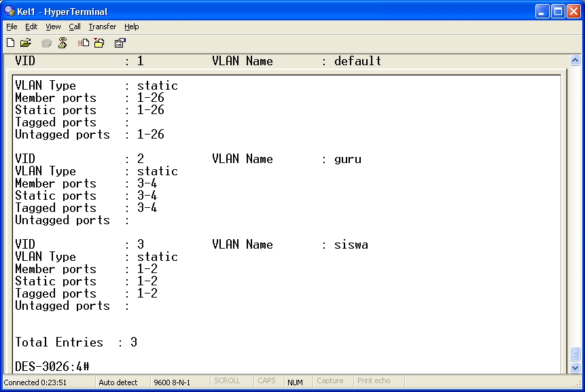This screenshot has height=392, width=585.
Task: Click the VLAN name 'default'
Action: (x=357, y=61)
